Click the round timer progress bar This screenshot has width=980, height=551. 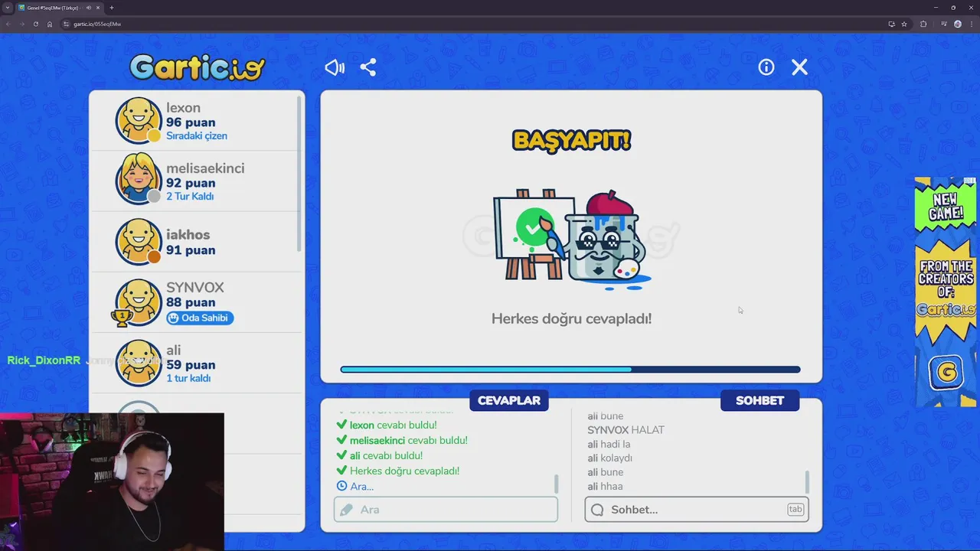pos(570,370)
